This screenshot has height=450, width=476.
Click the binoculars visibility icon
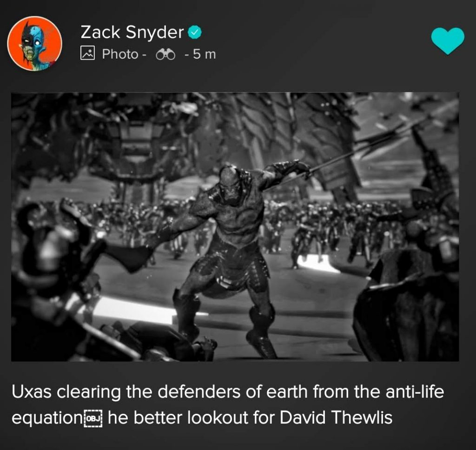tap(165, 55)
